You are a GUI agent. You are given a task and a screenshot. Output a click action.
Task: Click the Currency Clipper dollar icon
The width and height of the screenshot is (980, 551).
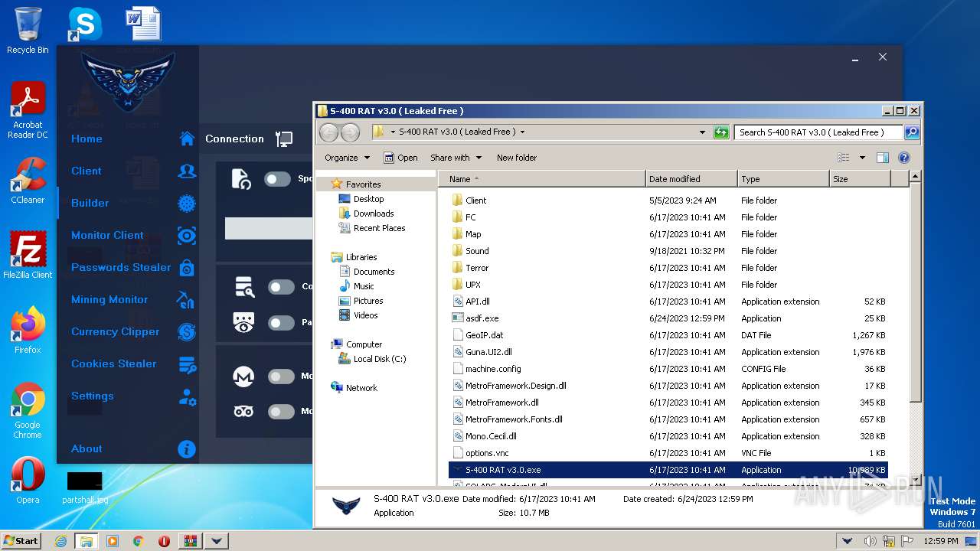tap(187, 331)
